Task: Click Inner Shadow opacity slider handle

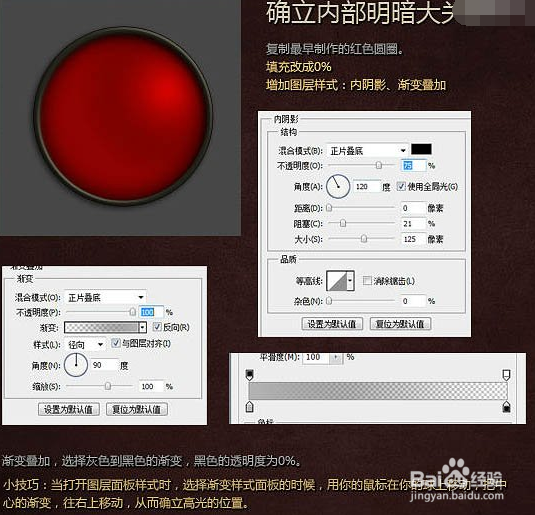Action: pos(379,165)
